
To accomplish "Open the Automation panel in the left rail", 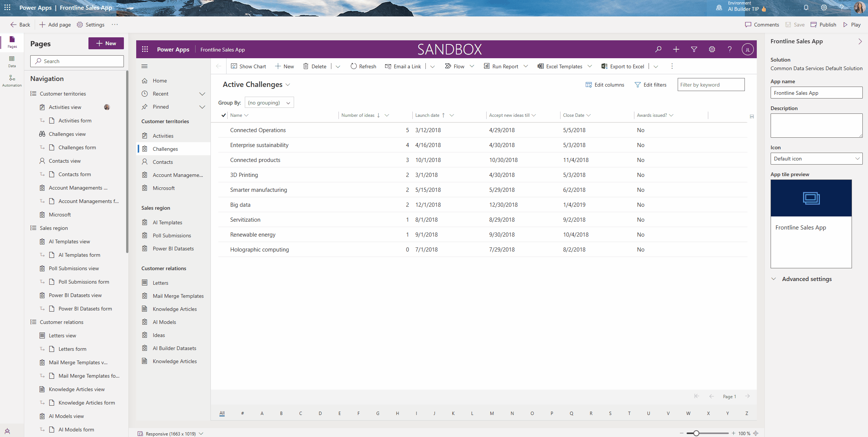I will pyautogui.click(x=12, y=80).
